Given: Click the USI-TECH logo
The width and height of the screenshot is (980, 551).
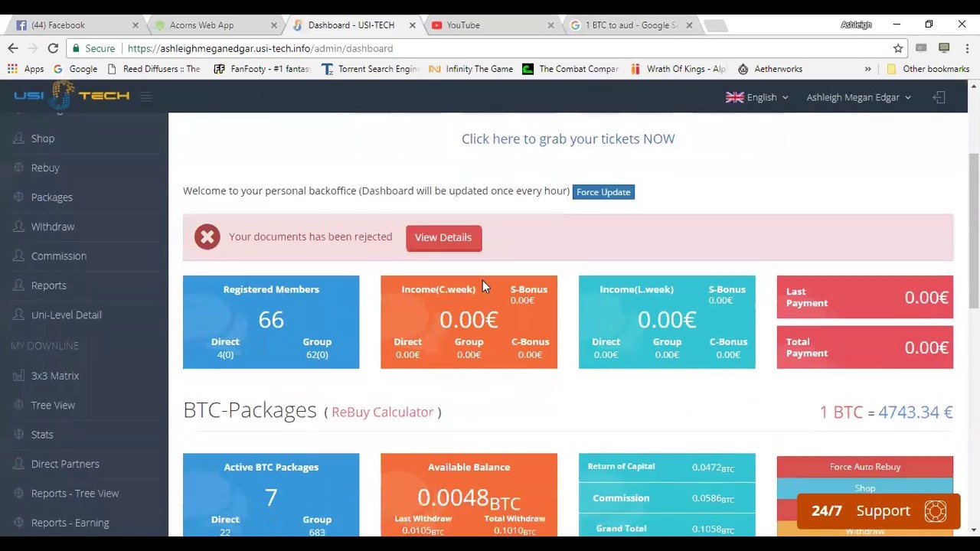Looking at the screenshot, I should (71, 96).
